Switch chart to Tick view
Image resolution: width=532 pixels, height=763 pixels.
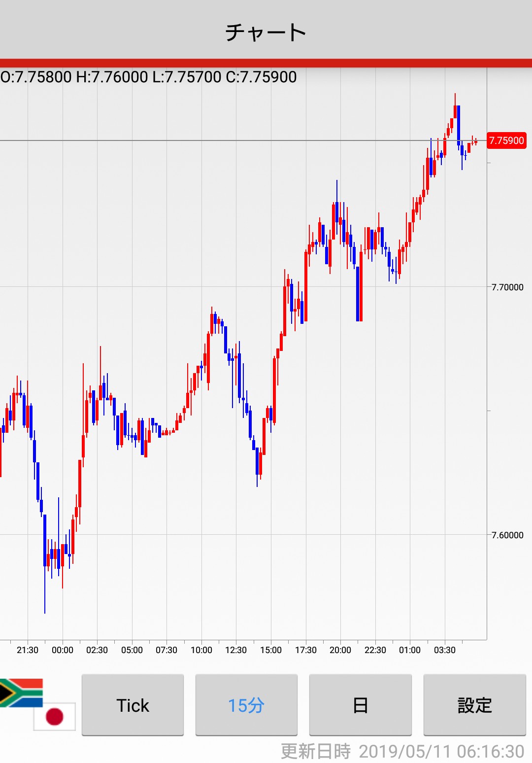[133, 705]
